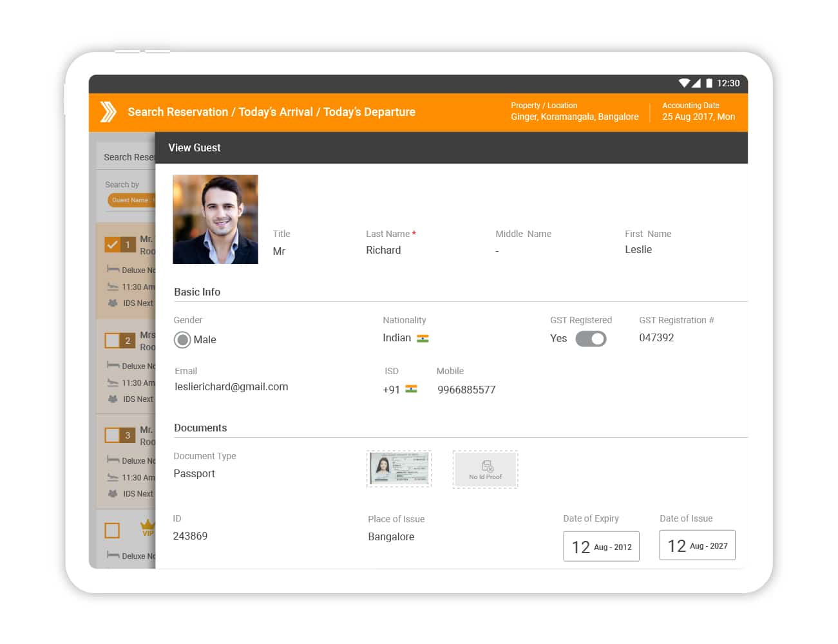The width and height of the screenshot is (838, 644).
Task: Open the Date of Expiry picker
Action: (x=601, y=546)
